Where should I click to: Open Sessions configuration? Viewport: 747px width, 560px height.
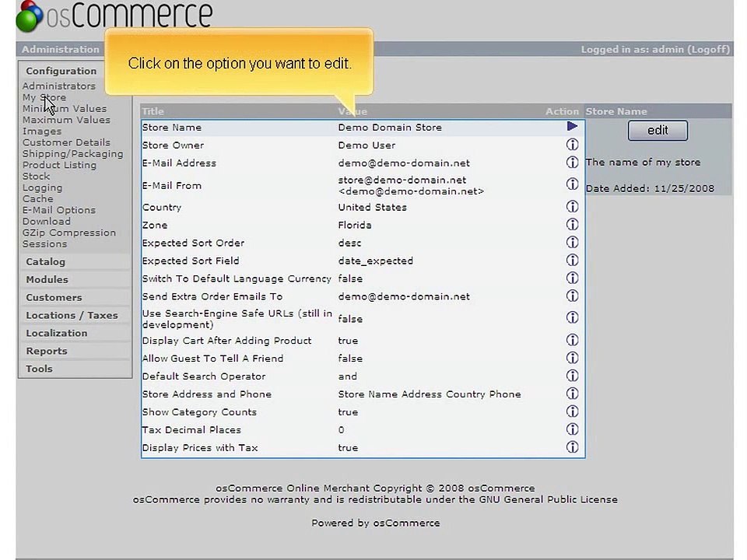(45, 243)
